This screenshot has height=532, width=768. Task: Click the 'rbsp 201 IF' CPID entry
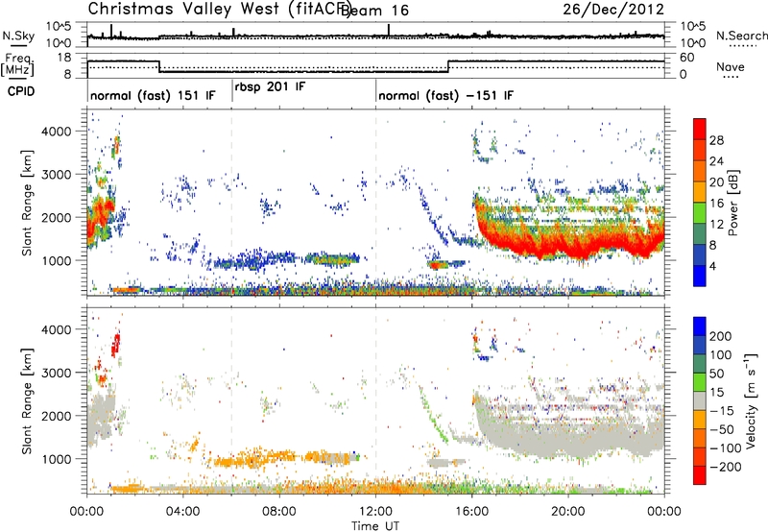coord(270,87)
